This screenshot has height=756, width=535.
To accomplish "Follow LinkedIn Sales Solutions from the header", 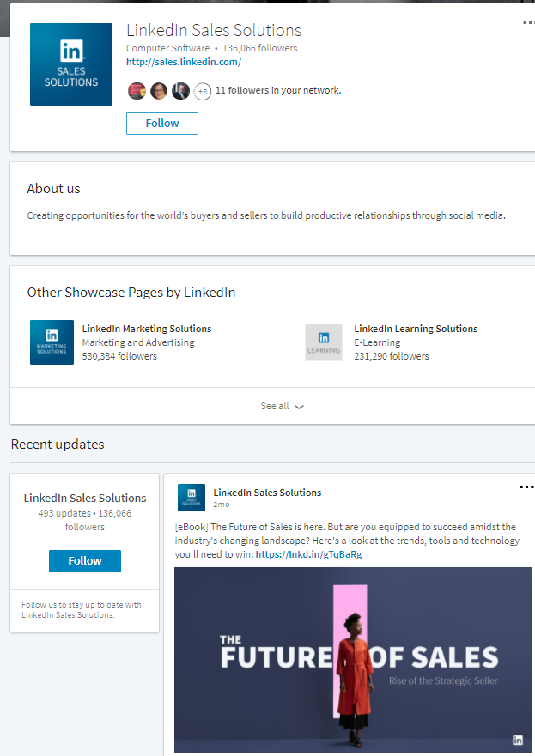I will pos(161,123).
